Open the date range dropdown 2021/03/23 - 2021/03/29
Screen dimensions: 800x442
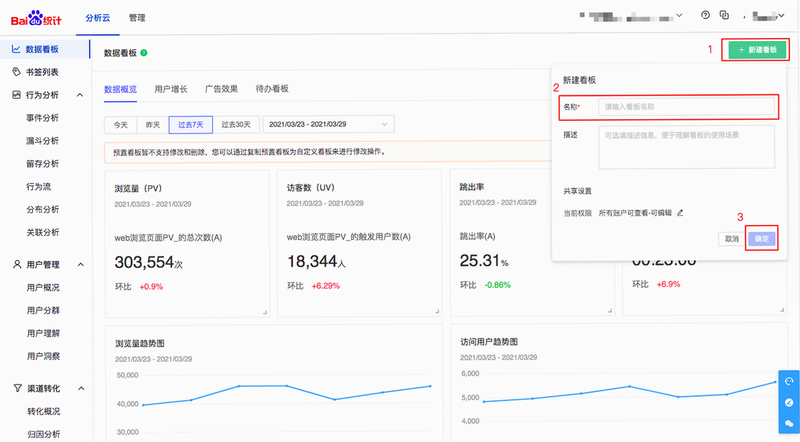click(329, 125)
